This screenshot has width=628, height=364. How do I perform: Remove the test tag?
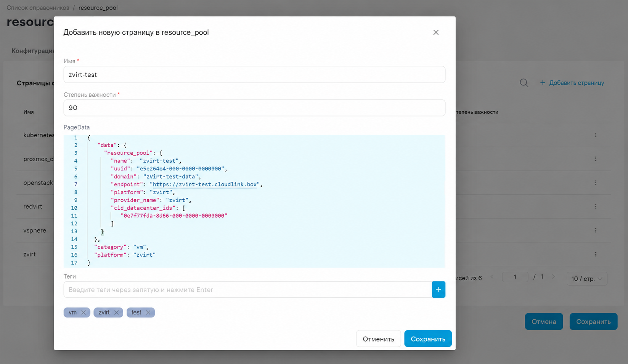(x=148, y=313)
